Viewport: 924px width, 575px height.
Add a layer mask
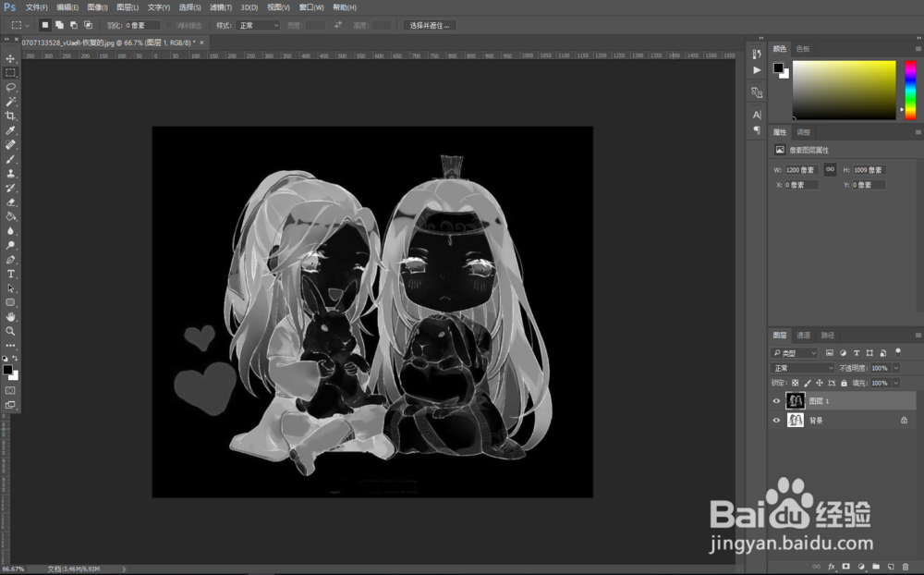[x=846, y=567]
